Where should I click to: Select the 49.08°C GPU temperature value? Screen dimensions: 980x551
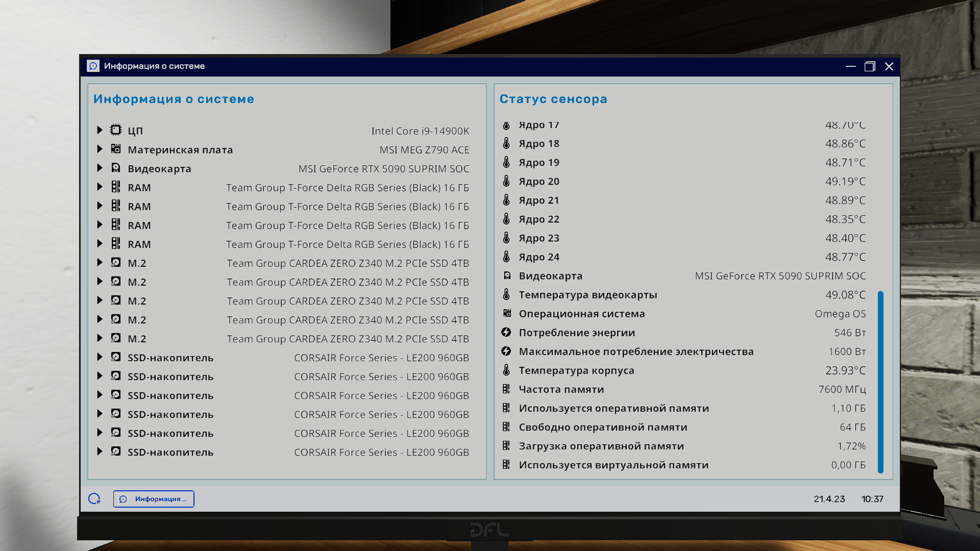[x=845, y=295]
